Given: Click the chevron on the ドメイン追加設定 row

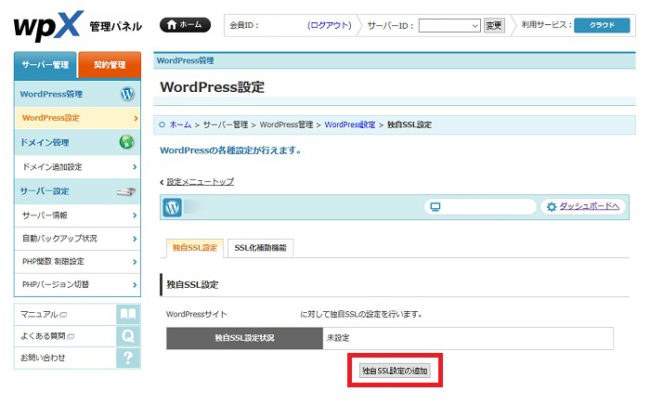Looking at the screenshot, I should click(x=135, y=167).
